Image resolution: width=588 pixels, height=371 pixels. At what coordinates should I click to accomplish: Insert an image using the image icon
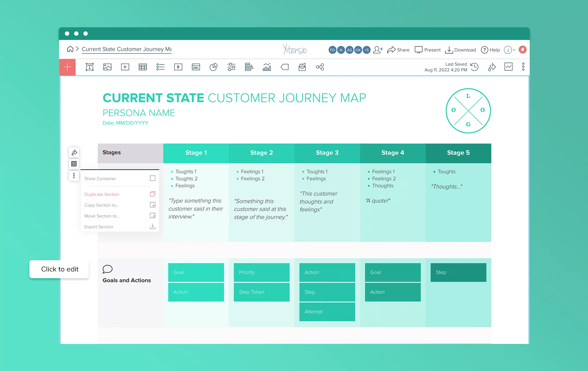107,67
